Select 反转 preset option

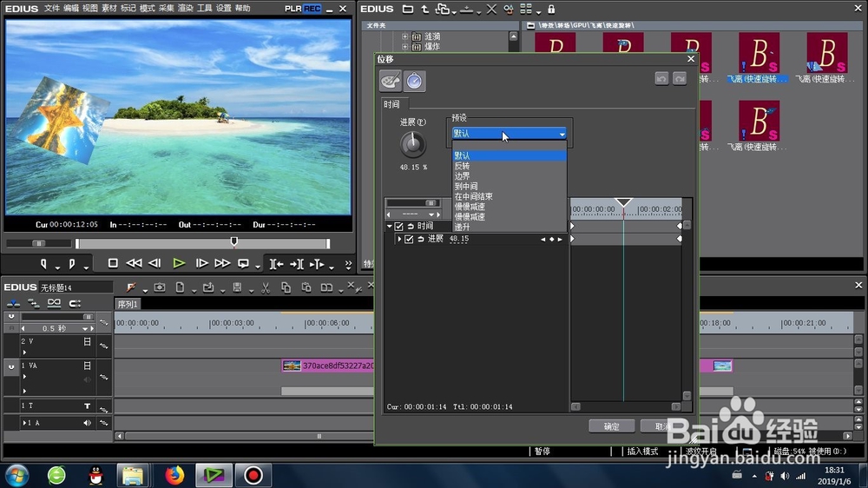point(510,166)
